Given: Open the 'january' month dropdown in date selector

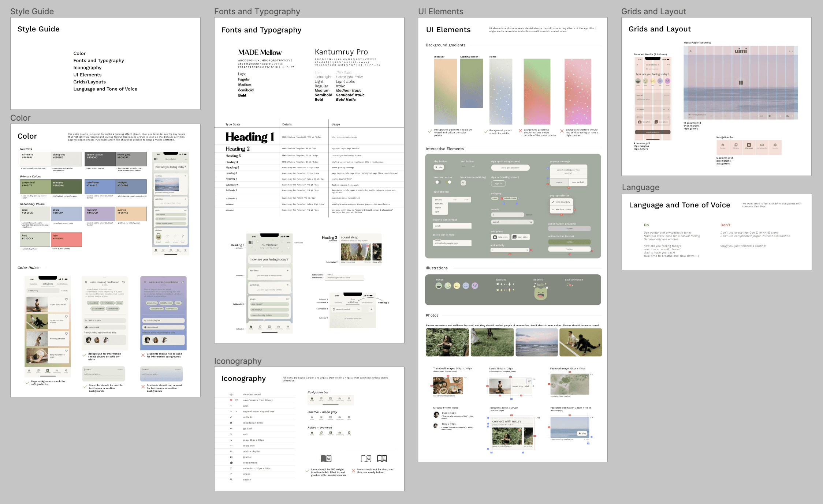Looking at the screenshot, I should 440,200.
